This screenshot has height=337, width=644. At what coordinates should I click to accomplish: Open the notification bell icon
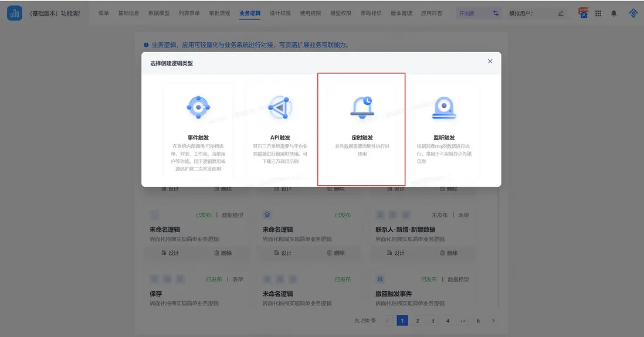coord(614,13)
